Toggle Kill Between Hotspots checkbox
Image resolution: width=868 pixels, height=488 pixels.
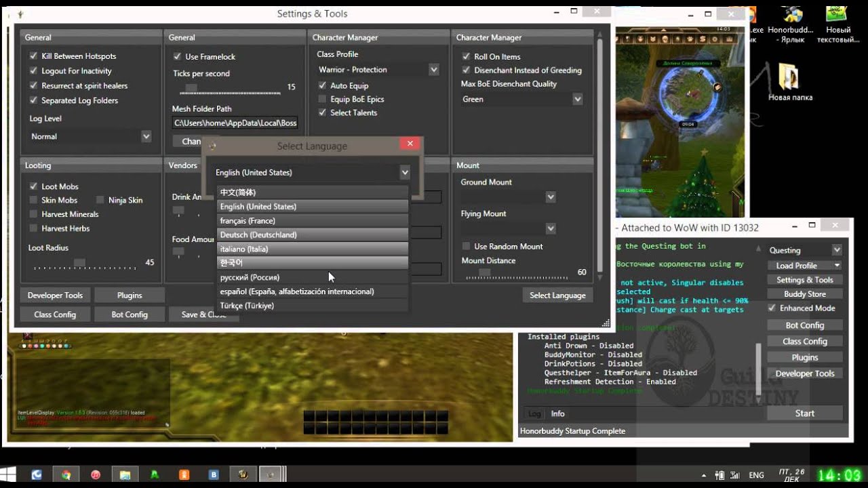(x=33, y=56)
